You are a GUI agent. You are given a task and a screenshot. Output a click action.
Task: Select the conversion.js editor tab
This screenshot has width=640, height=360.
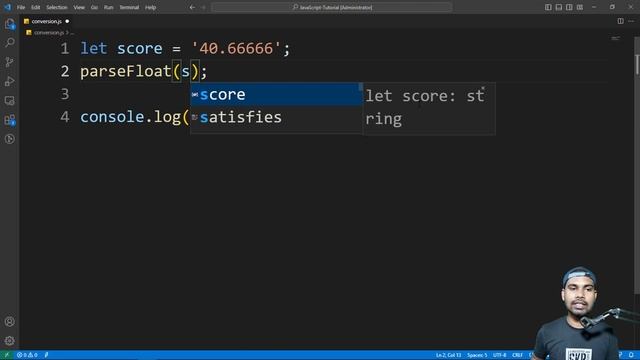coord(46,21)
